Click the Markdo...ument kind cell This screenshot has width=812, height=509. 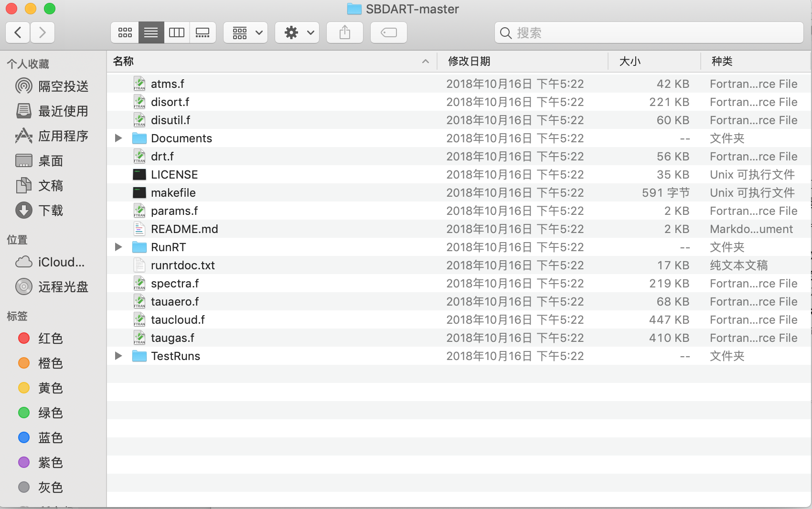[x=751, y=229]
